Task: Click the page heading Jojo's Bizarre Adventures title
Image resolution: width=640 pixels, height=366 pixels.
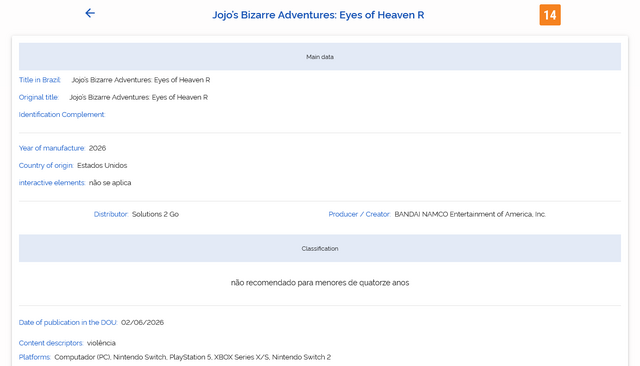Action: [318, 15]
